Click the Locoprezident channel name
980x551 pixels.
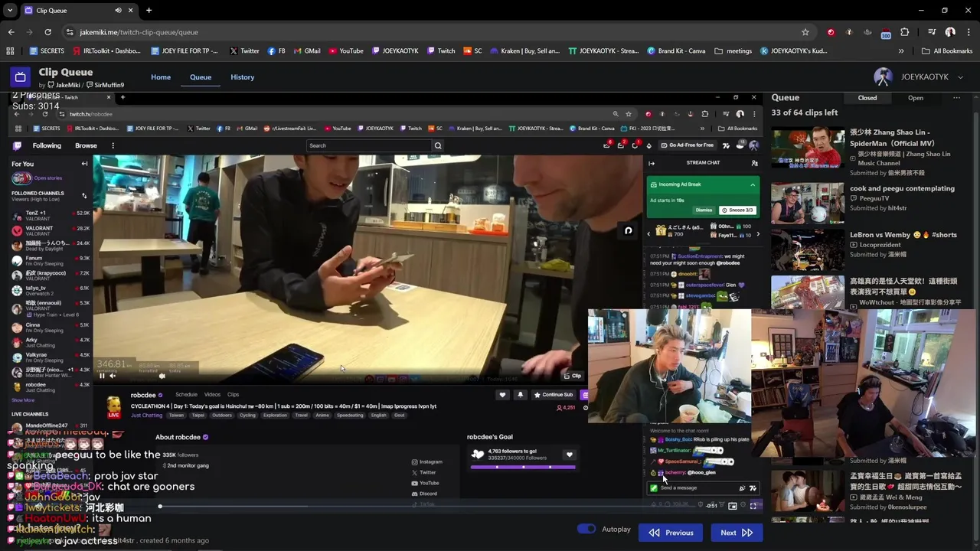(880, 245)
